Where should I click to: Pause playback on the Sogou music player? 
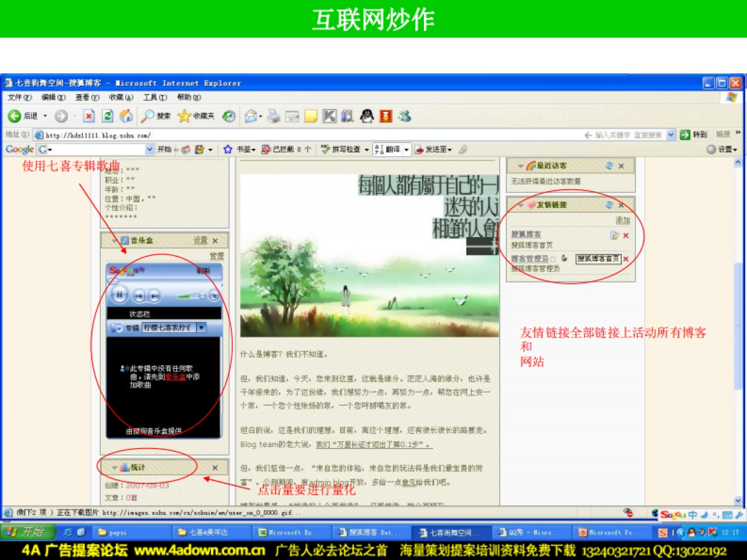tap(120, 296)
